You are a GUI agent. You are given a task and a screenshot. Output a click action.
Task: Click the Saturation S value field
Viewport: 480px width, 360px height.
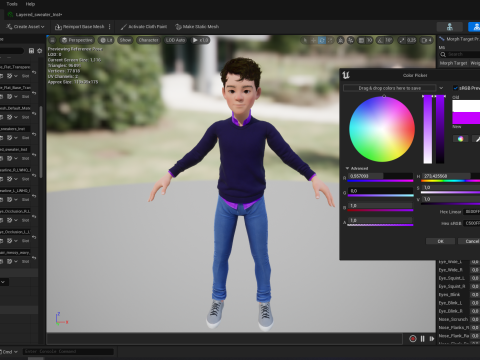pyautogui.click(x=451, y=188)
